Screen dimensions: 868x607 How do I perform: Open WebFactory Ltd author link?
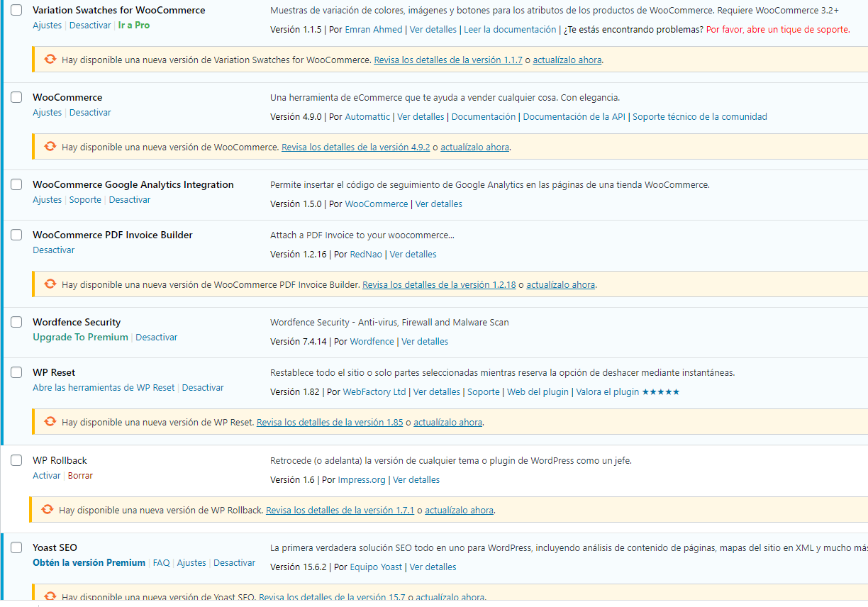pyautogui.click(x=374, y=392)
